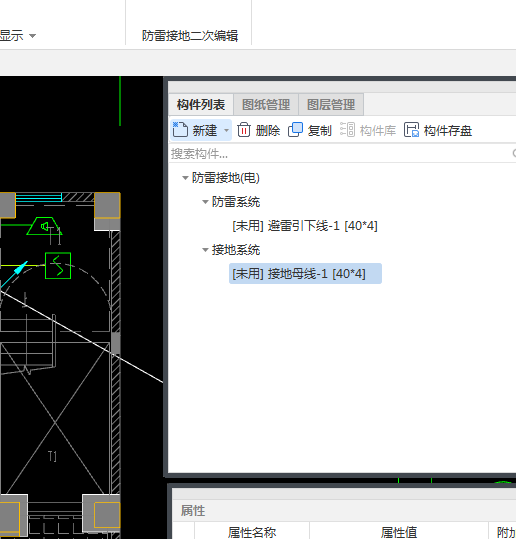
Task: Click the 新建 new component icon
Action: (180, 130)
